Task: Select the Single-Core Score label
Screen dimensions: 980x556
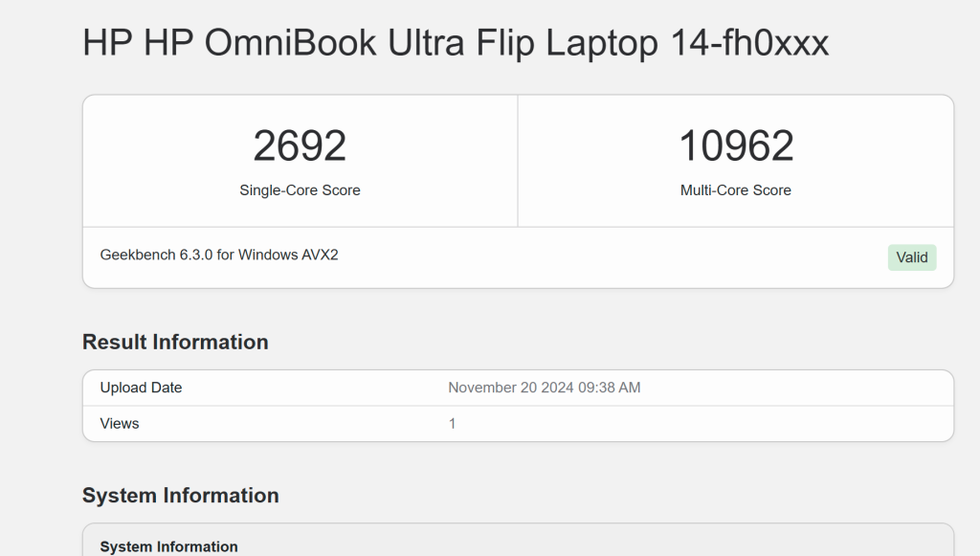Action: pos(300,190)
